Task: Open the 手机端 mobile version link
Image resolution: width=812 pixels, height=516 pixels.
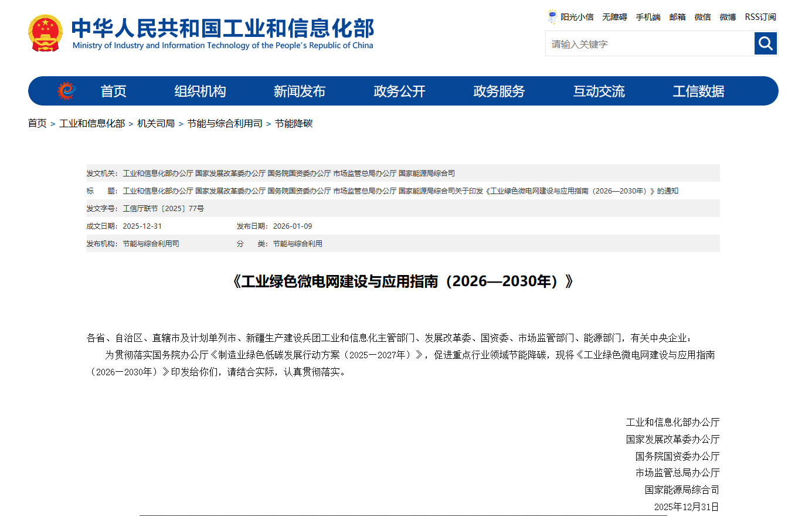Action: click(x=648, y=17)
